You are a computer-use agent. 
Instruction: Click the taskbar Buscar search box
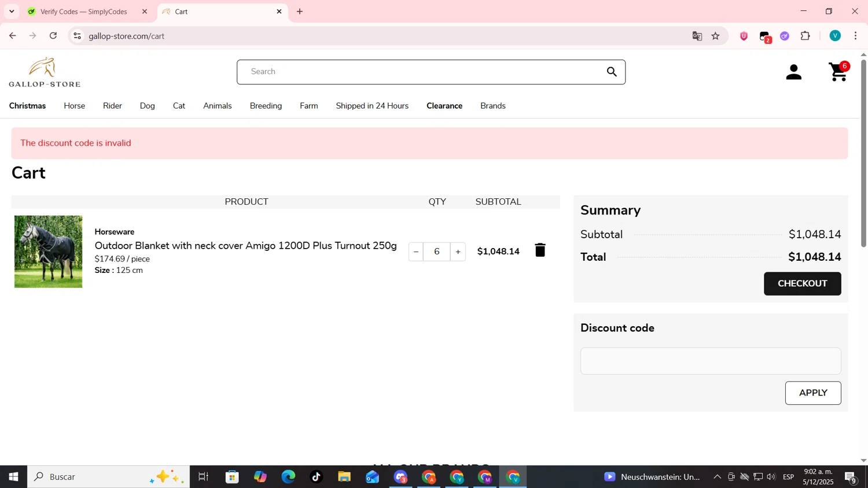click(108, 477)
